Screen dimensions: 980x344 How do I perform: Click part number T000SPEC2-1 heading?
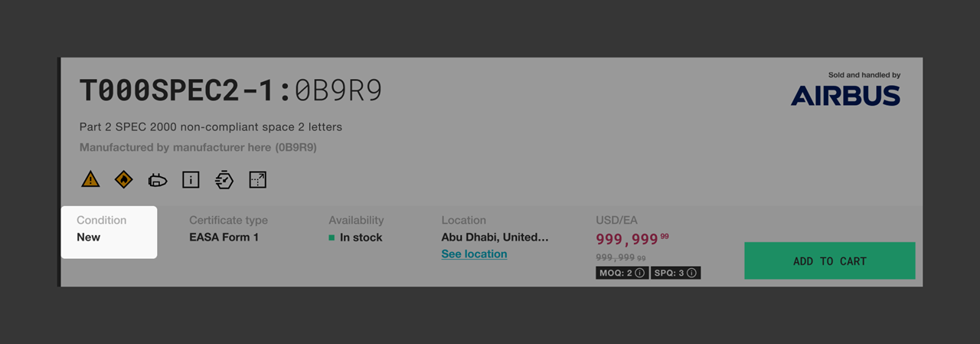179,91
